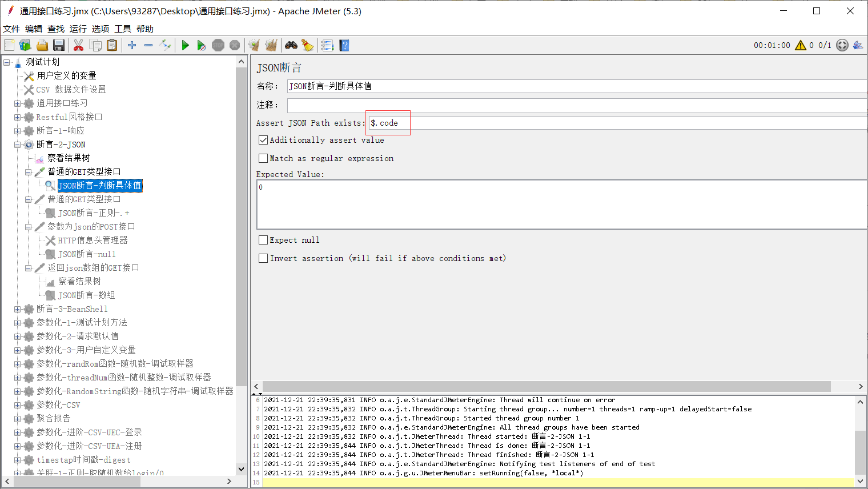Start the test with green play icon
This screenshot has width=868, height=489.
(x=185, y=45)
